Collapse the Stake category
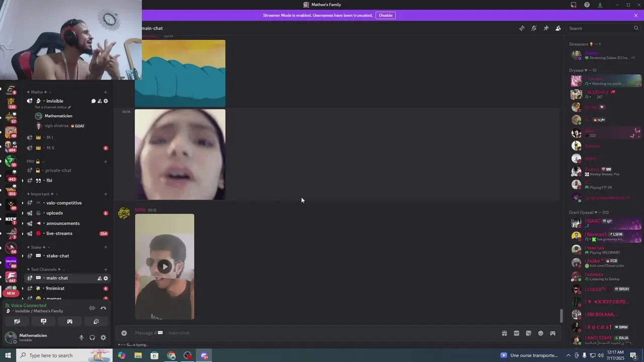The height and width of the screenshot is (362, 644). coord(38,247)
